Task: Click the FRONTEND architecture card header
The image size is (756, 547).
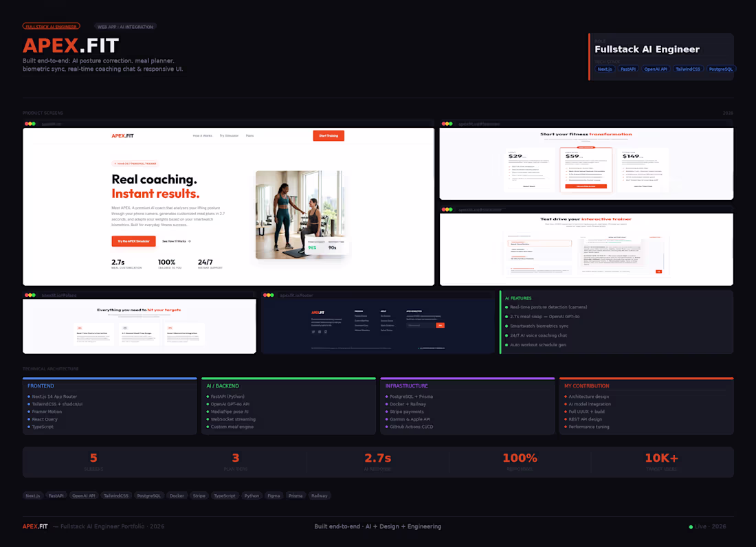Action: (x=41, y=386)
